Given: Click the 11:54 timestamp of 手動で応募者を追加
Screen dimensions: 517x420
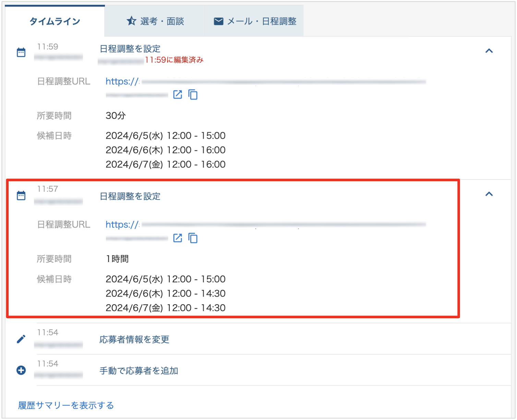Looking at the screenshot, I should (48, 363).
